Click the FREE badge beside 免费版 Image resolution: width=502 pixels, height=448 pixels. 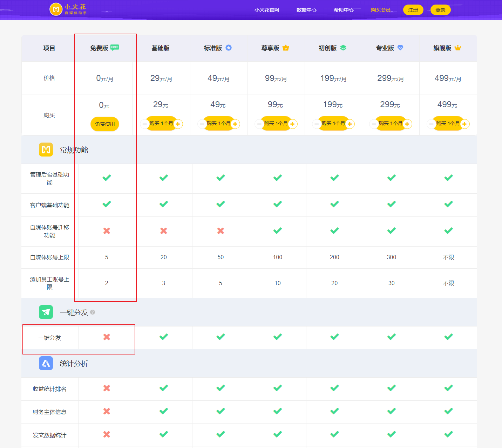pos(115,48)
